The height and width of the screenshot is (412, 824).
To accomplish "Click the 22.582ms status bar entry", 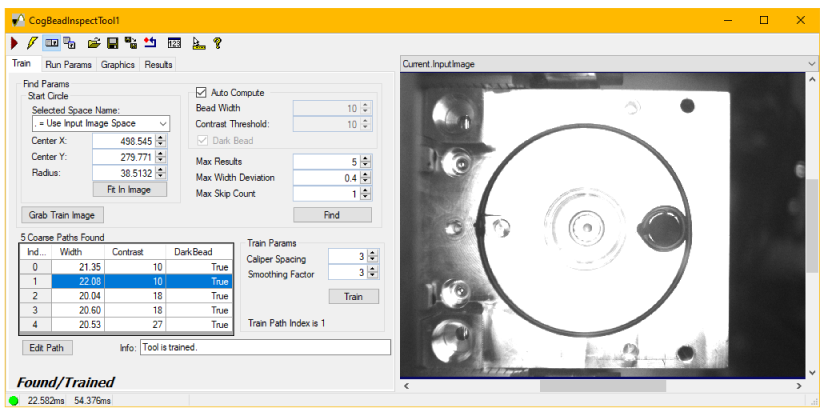I will point(45,401).
